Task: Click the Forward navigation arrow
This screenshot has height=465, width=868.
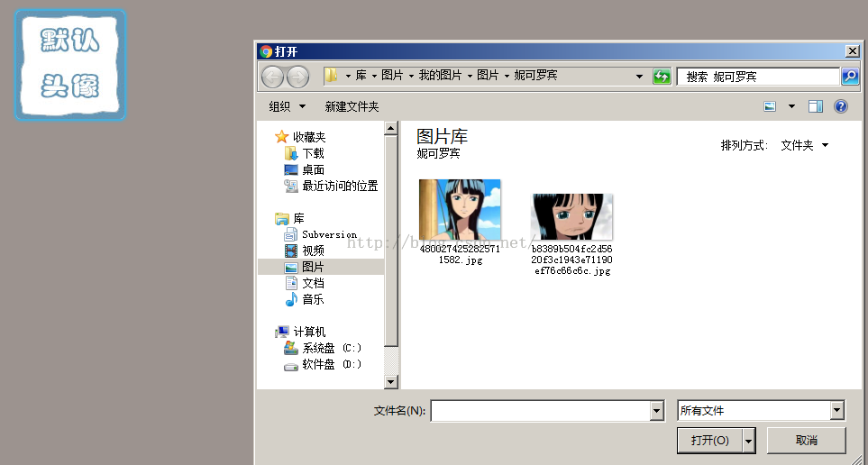Action: (x=297, y=77)
